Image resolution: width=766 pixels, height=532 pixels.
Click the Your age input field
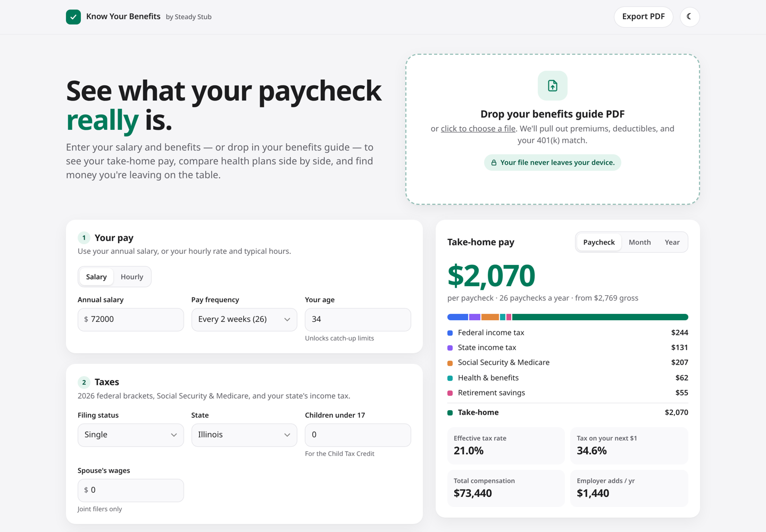point(358,320)
